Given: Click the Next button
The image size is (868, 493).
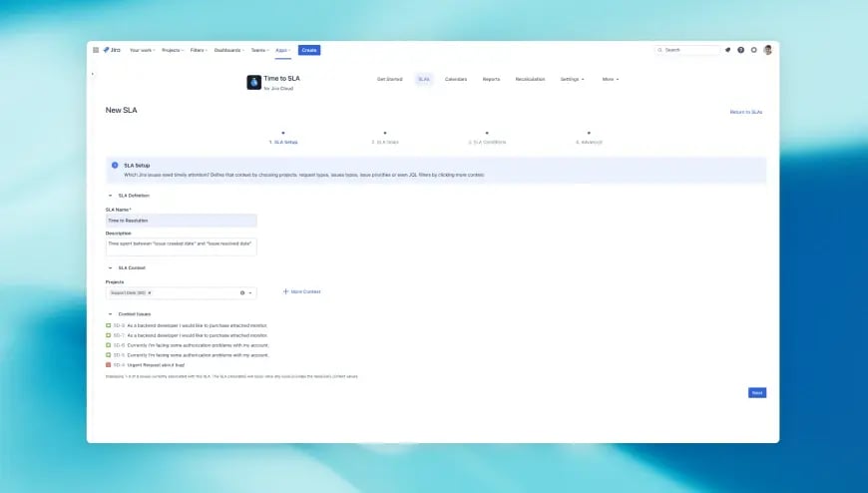Looking at the screenshot, I should (x=757, y=393).
